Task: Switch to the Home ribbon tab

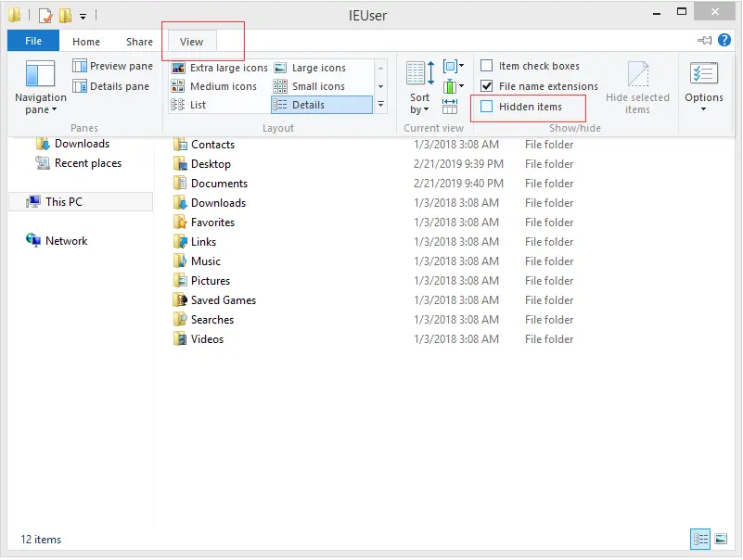Action: click(x=86, y=42)
